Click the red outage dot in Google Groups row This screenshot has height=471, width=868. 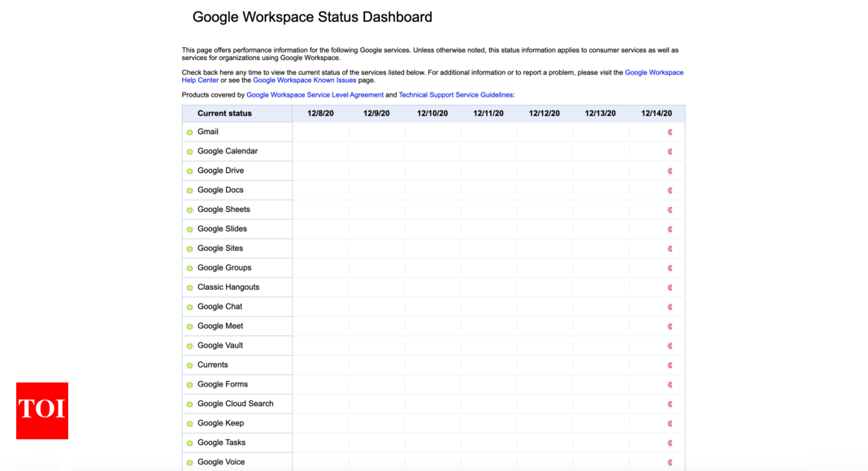pos(670,268)
